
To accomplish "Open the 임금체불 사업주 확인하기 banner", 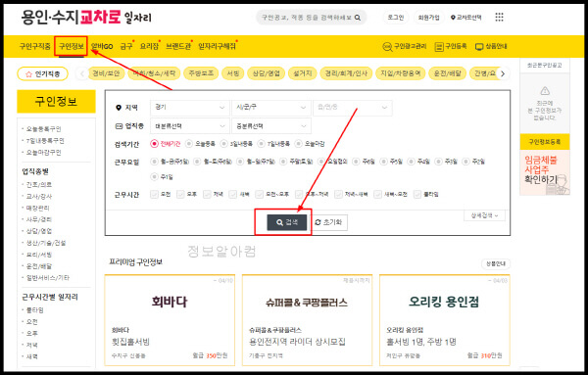I will point(545,172).
